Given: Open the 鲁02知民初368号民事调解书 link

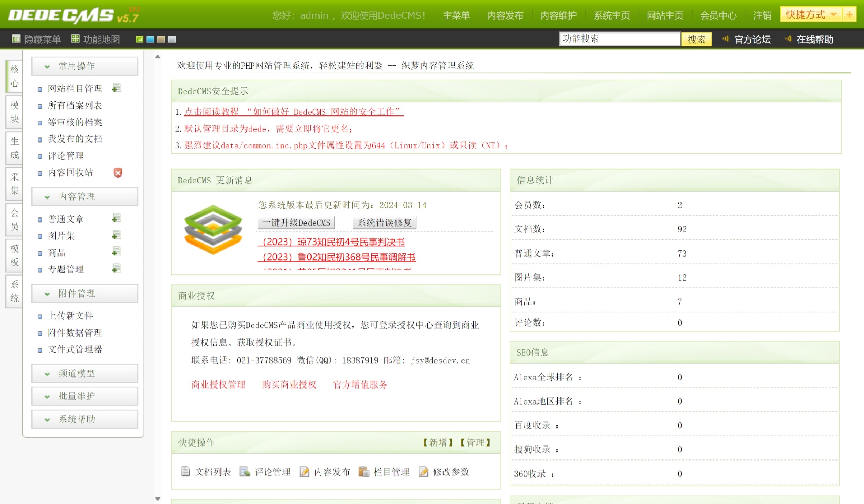Looking at the screenshot, I should 337,257.
